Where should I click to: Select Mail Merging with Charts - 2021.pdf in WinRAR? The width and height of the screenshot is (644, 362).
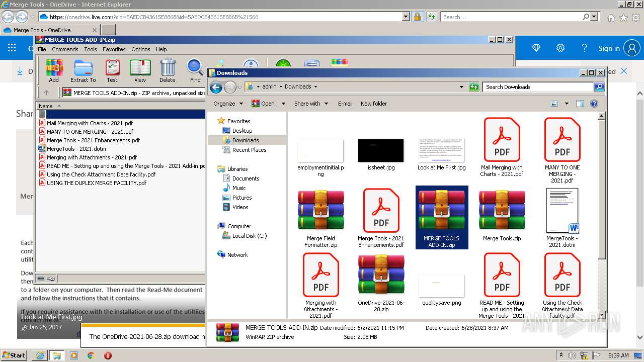coord(90,123)
